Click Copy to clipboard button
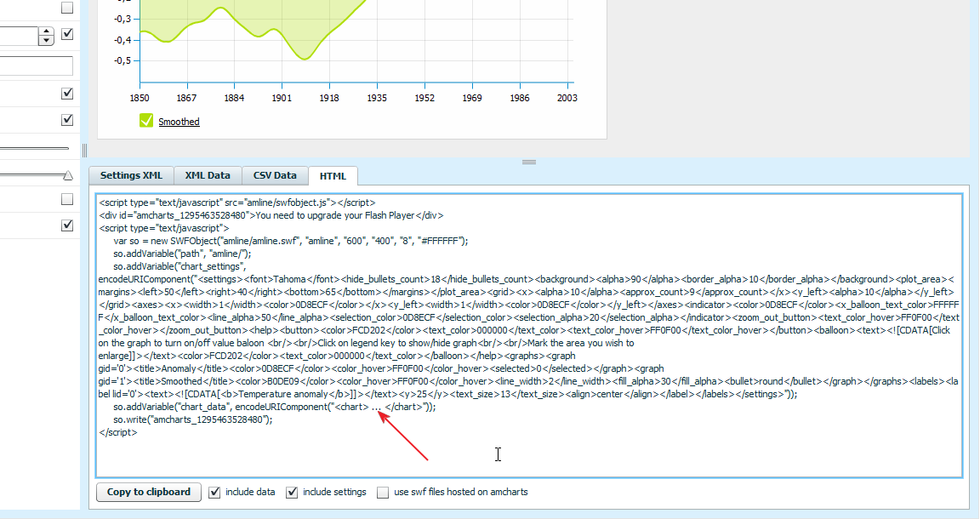Viewport: 980px width, 519px height. (x=149, y=492)
